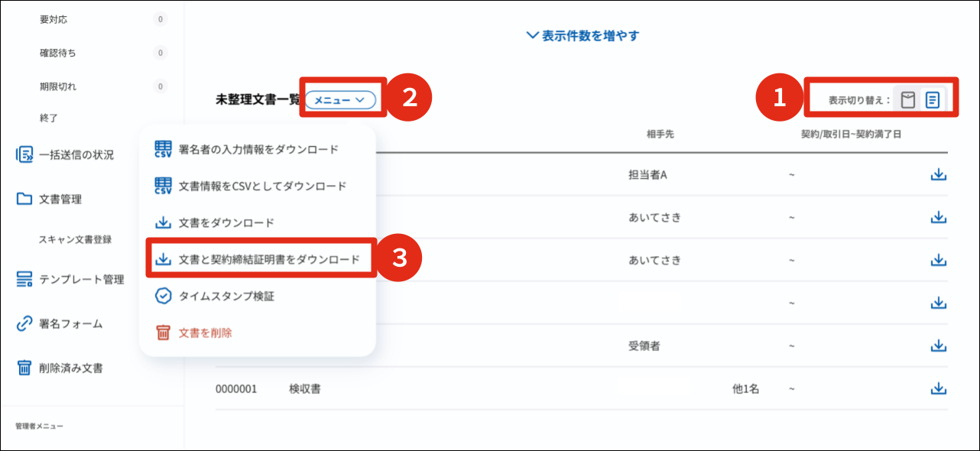Screen dimensions: 980x451
Task: Switch to document list display view
Action: click(x=933, y=100)
